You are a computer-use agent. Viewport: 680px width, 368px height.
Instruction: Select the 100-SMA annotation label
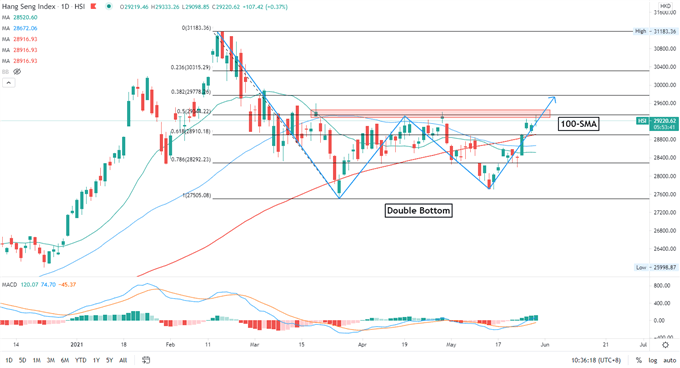(x=579, y=124)
